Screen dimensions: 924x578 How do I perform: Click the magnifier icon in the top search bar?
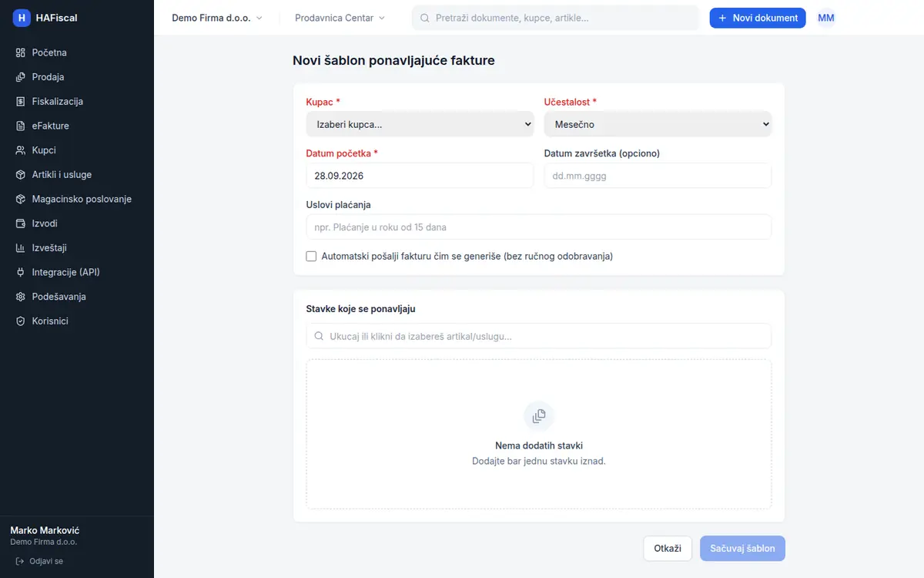[x=425, y=18]
